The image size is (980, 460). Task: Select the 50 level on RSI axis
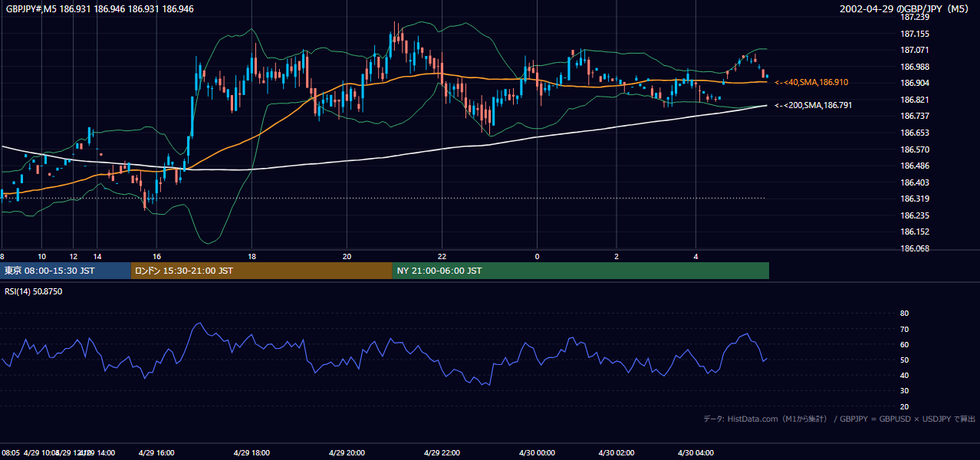point(904,360)
